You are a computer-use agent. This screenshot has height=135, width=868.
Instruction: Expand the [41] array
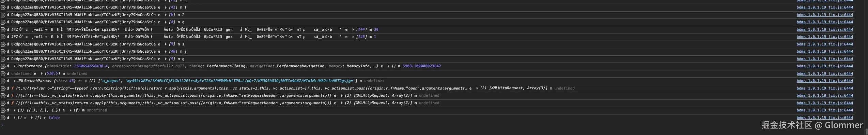166,7
